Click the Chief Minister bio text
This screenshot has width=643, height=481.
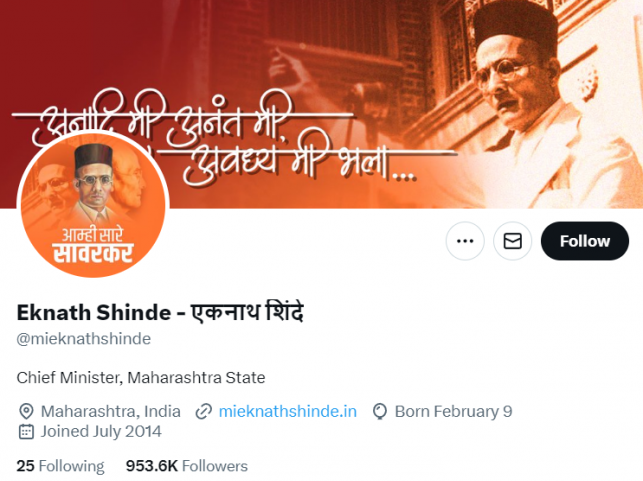(141, 378)
